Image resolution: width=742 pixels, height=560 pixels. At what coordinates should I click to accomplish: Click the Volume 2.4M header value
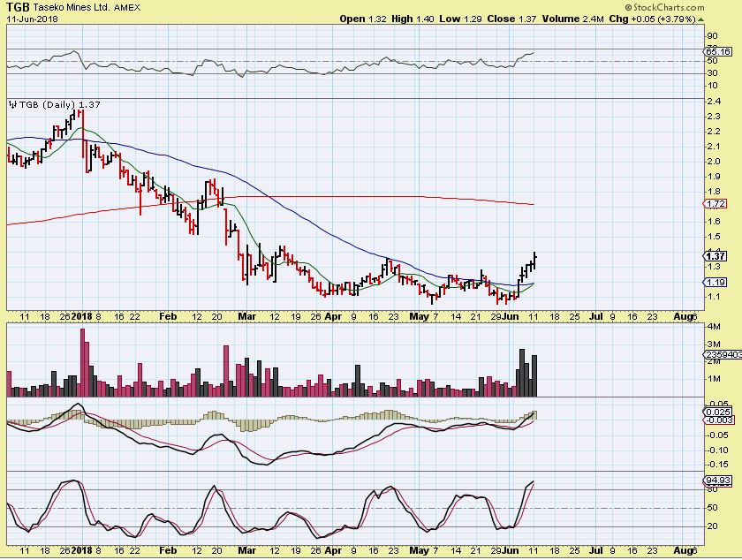572,19
